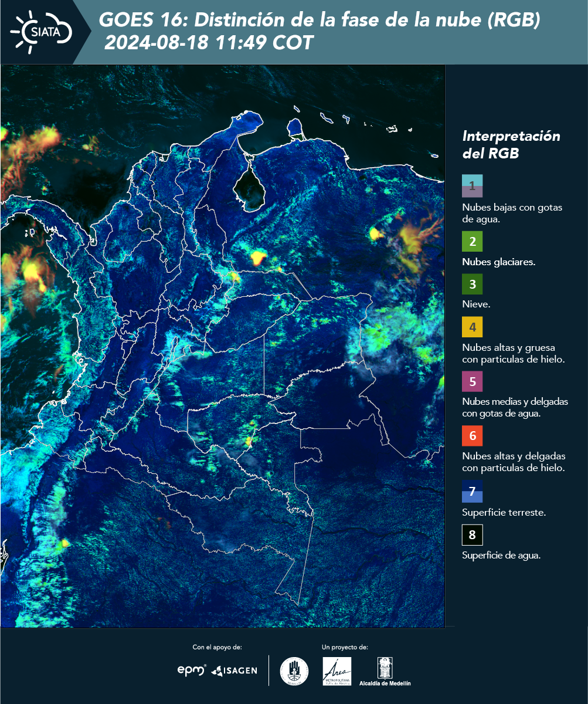The image size is (588, 704).
Task: Click "Nubes altas y delgadas con particulas de hielo."
Action: (514, 462)
